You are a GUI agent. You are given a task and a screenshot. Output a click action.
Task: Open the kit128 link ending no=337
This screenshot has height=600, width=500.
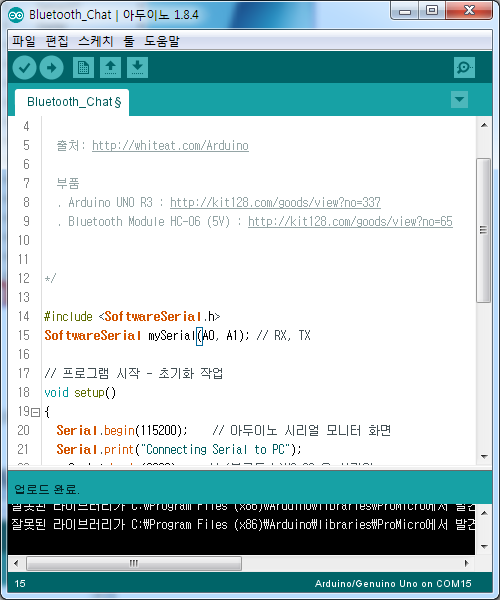coord(275,202)
